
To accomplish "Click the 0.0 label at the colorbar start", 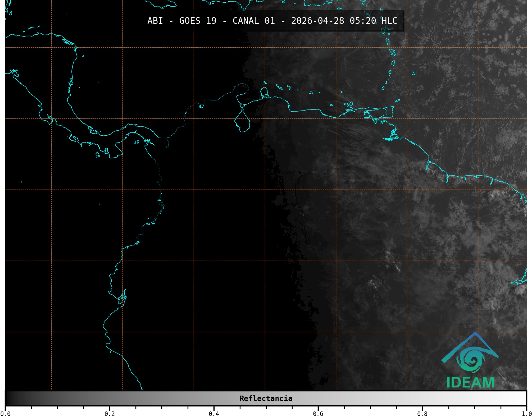I will click(5, 414).
